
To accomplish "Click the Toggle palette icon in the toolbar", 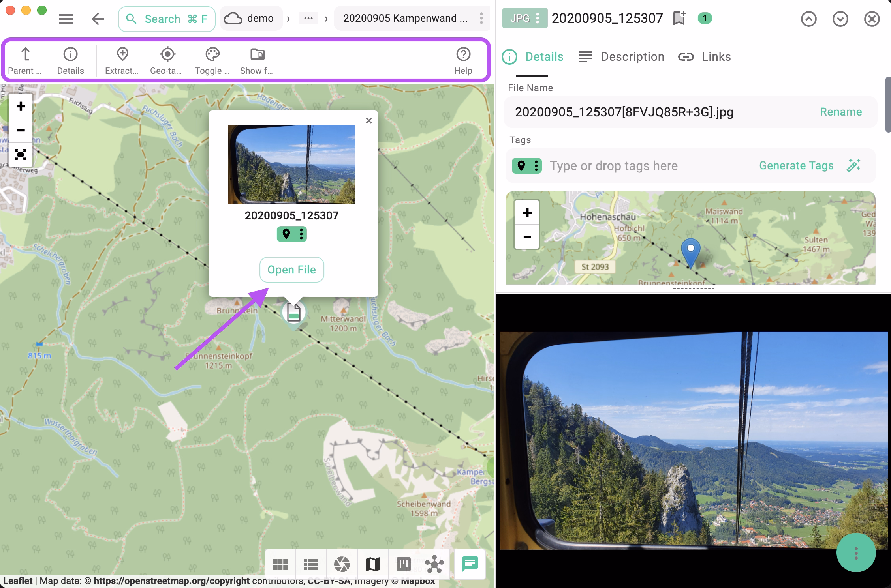I will [212, 60].
